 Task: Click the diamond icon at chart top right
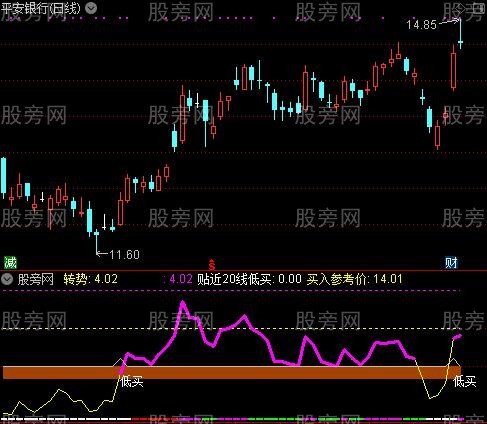[461, 8]
